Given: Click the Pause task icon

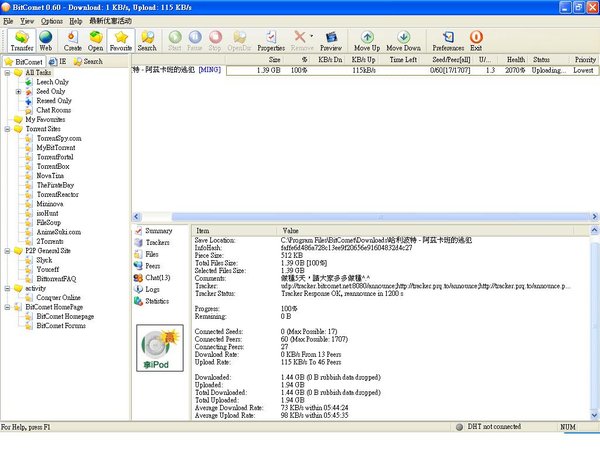Looking at the screenshot, I should (x=194, y=41).
